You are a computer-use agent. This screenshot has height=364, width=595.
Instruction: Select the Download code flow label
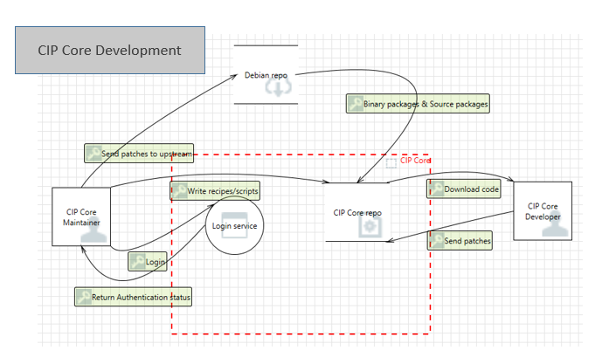coord(464,189)
